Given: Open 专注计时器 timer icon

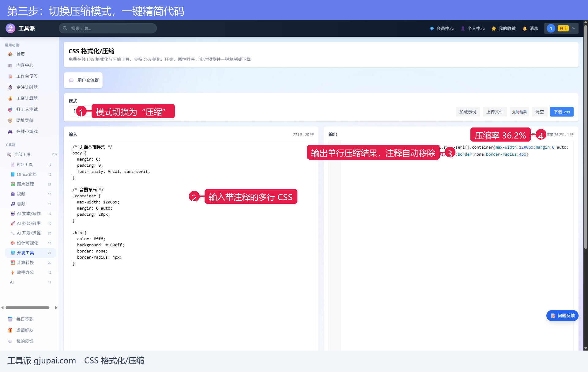Looking at the screenshot, I should pyautogui.click(x=10, y=87).
